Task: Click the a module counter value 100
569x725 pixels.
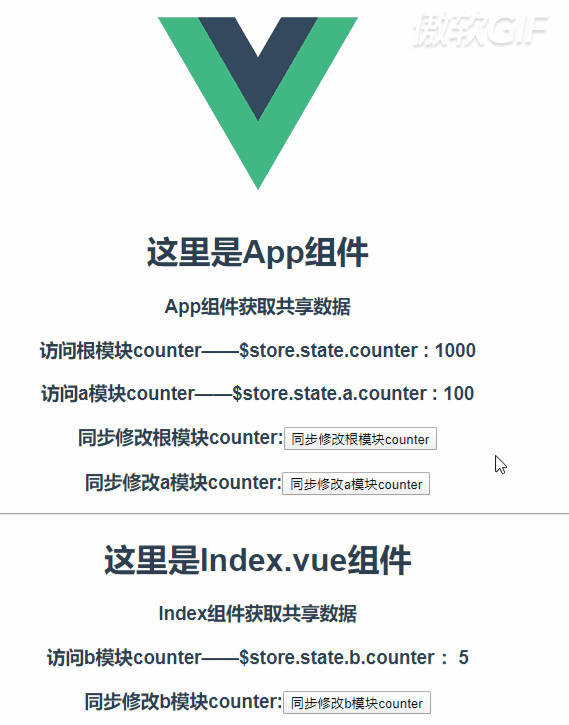Action: tap(459, 393)
